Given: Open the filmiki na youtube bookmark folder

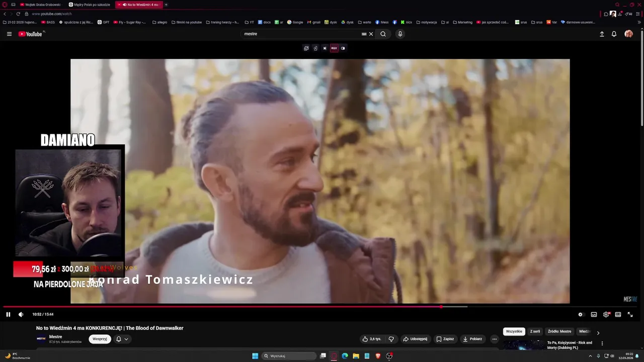Looking at the screenshot, I should (x=186, y=22).
